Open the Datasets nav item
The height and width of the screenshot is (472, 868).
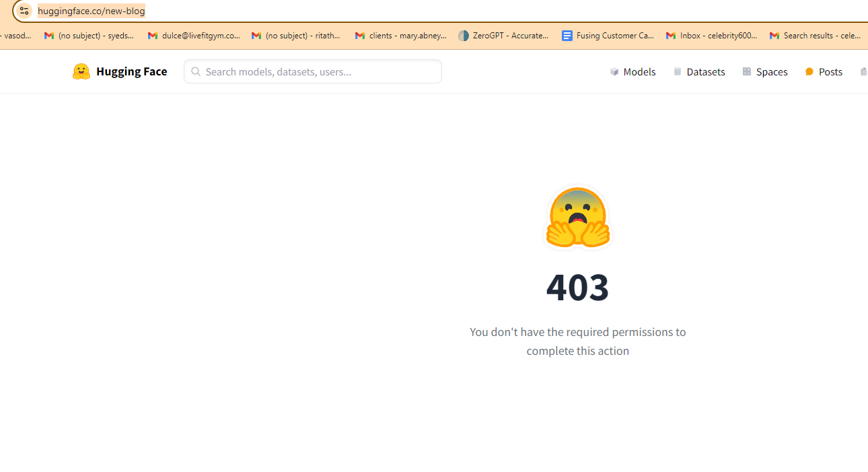point(700,71)
